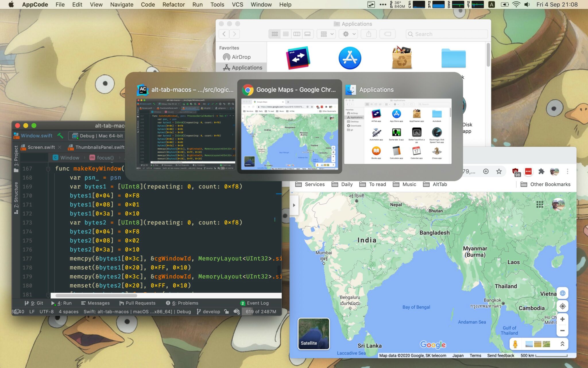Click the Event Log icon in bottom panel
The height and width of the screenshot is (368, 588).
(242, 303)
